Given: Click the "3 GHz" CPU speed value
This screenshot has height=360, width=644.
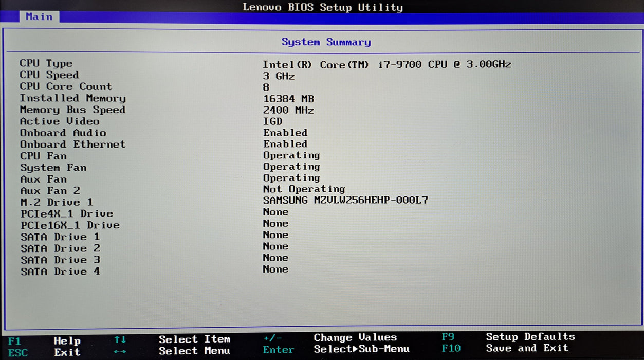Looking at the screenshot, I should (x=279, y=76).
